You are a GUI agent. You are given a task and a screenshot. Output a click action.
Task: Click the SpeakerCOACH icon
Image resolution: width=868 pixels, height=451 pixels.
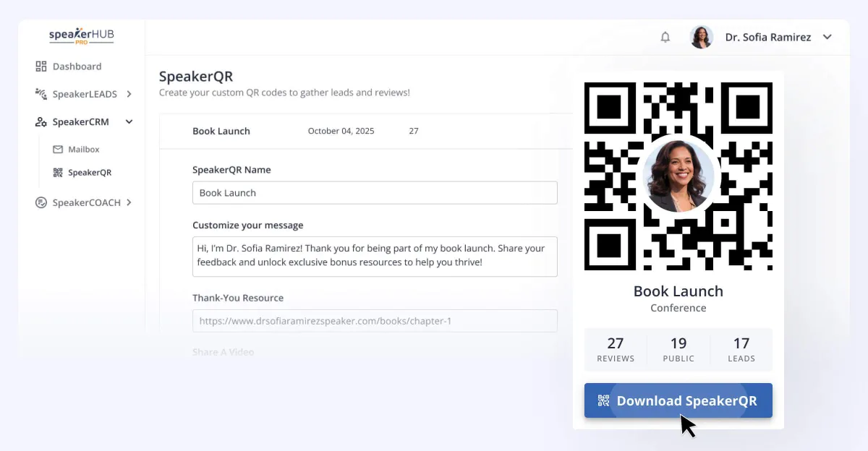click(41, 203)
